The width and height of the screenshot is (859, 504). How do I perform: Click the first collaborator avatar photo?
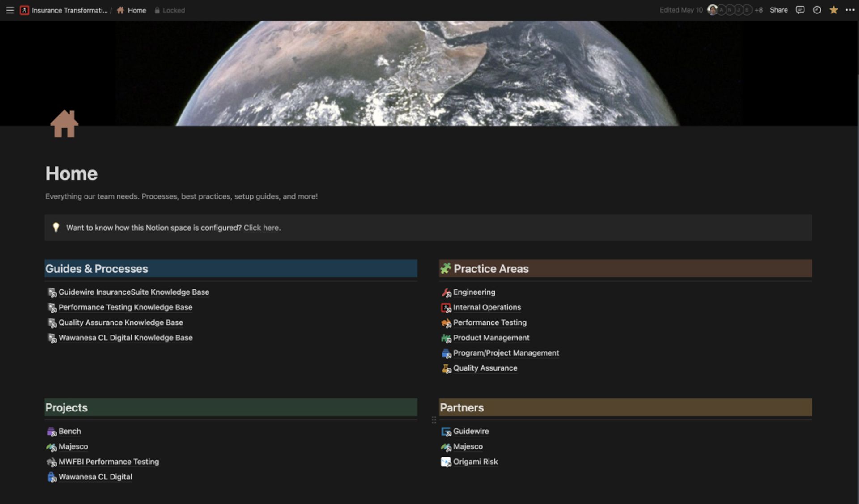(x=712, y=10)
